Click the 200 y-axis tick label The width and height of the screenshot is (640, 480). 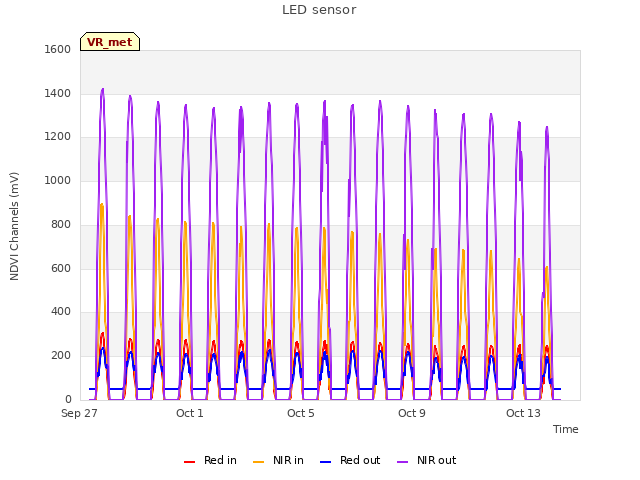tap(61, 356)
